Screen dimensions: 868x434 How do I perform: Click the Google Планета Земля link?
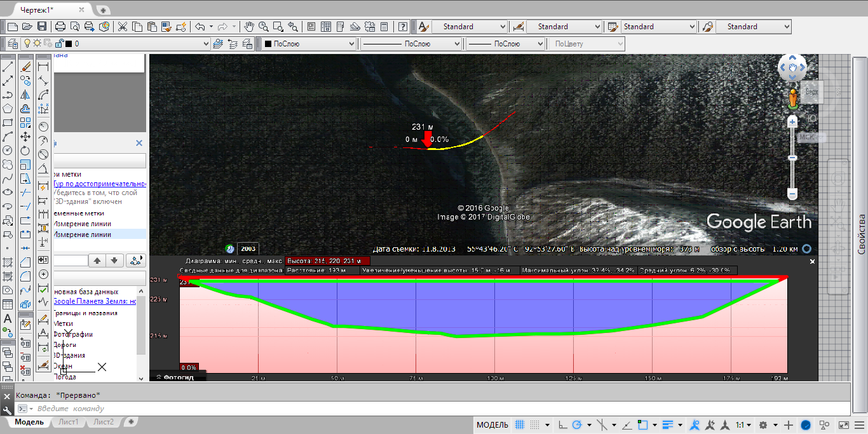95,302
